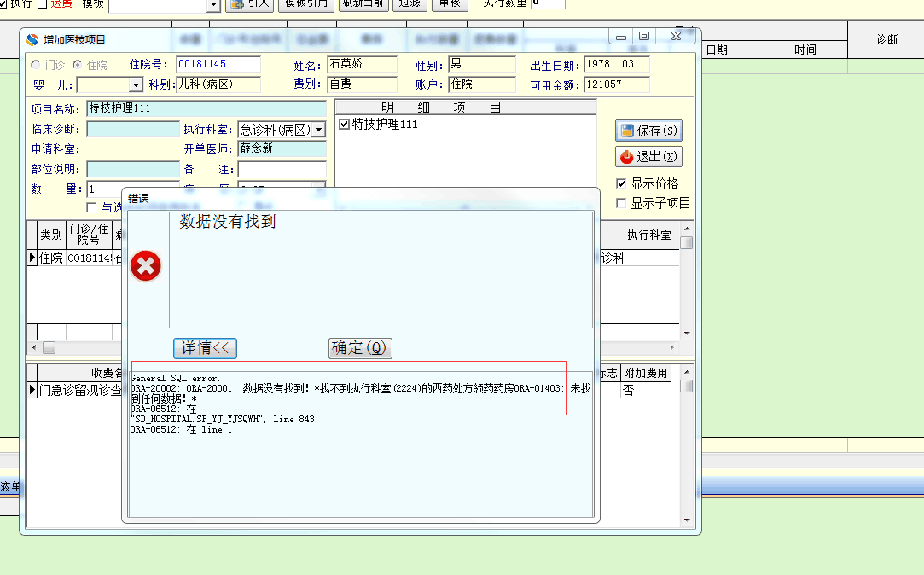Click the 模板引用 toolbar button
This screenshot has height=575, width=924.
tap(306, 5)
